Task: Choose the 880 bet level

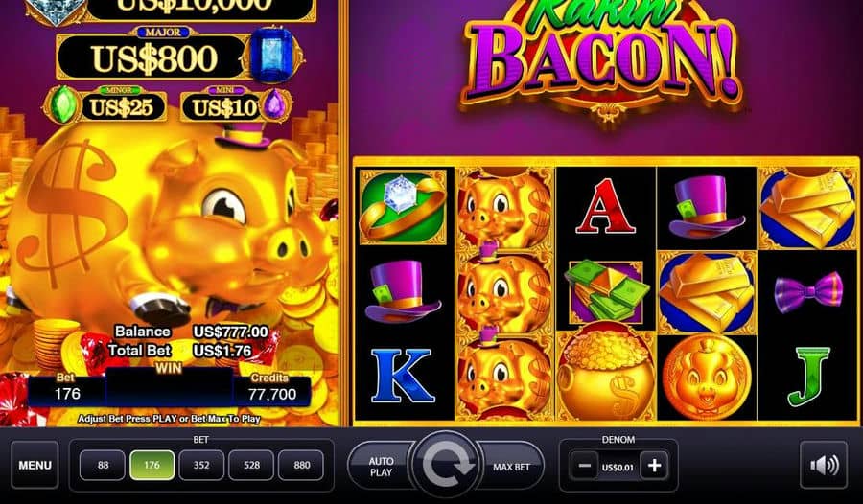Action: [x=301, y=465]
